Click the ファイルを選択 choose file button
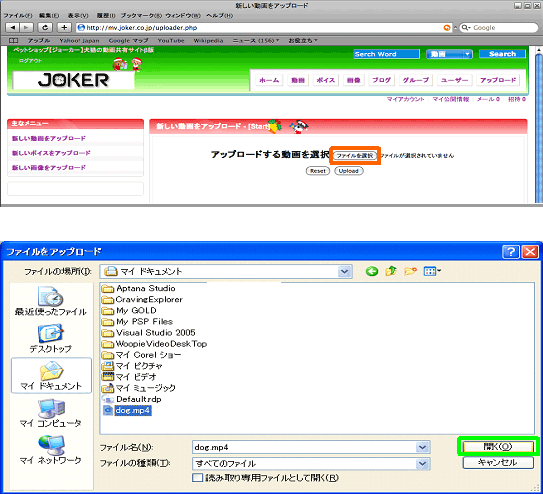 355,155
